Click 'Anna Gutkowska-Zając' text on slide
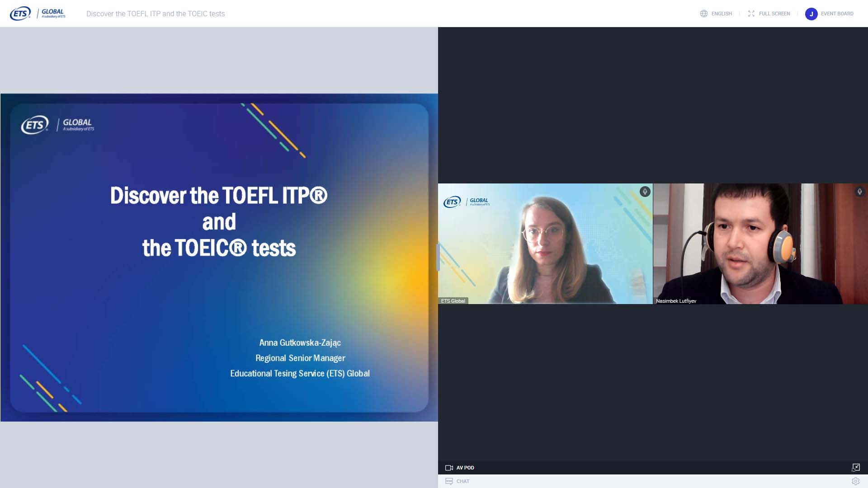This screenshot has height=488, width=868. pyautogui.click(x=300, y=343)
